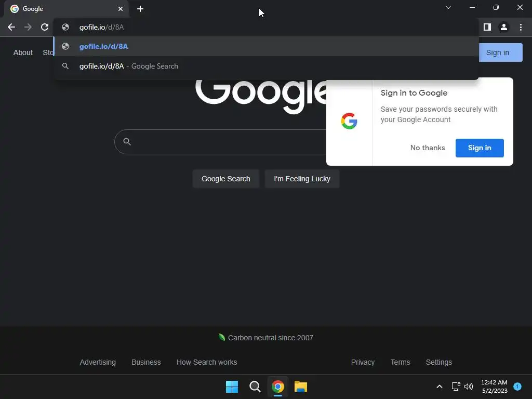The image size is (532, 399).
Task: Focus the Google search box
Action: [x=220, y=142]
